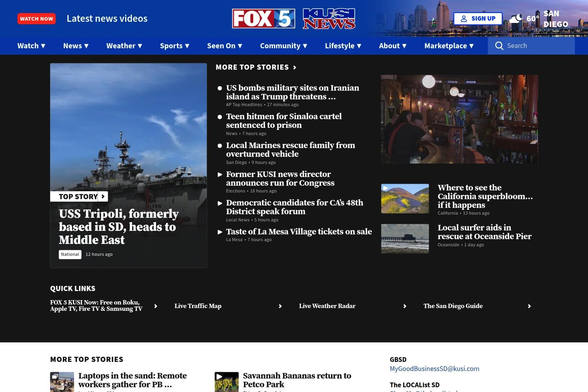The height and width of the screenshot is (392, 588).
Task: Click arrow next to Live Weather Radar
Action: (405, 306)
